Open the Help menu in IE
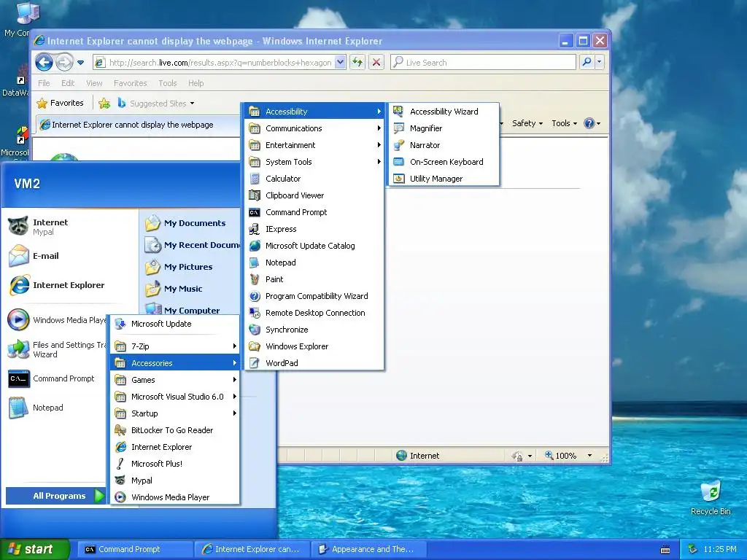 196,83
